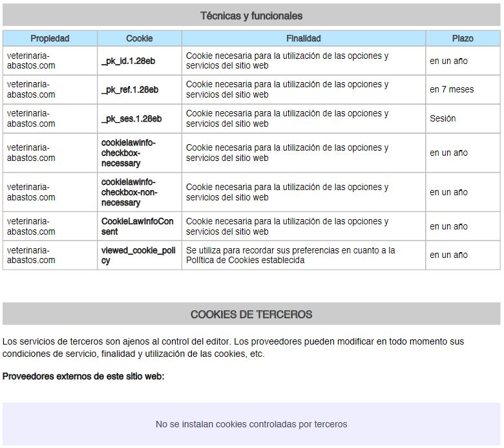This screenshot has height=448, width=504.
Task: Click the purpose text 'Se utiliza para recordar sus preferencias'
Action: [x=290, y=255]
